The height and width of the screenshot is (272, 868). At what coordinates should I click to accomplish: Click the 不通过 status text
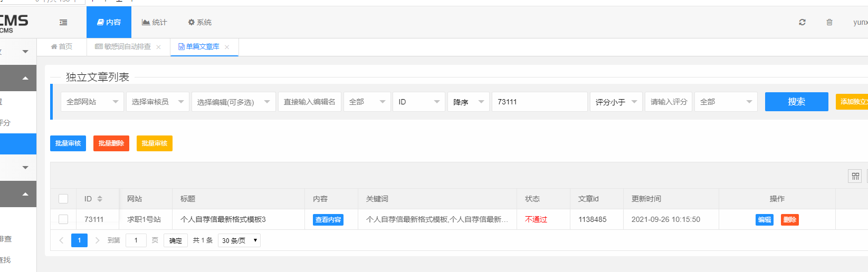tap(536, 219)
